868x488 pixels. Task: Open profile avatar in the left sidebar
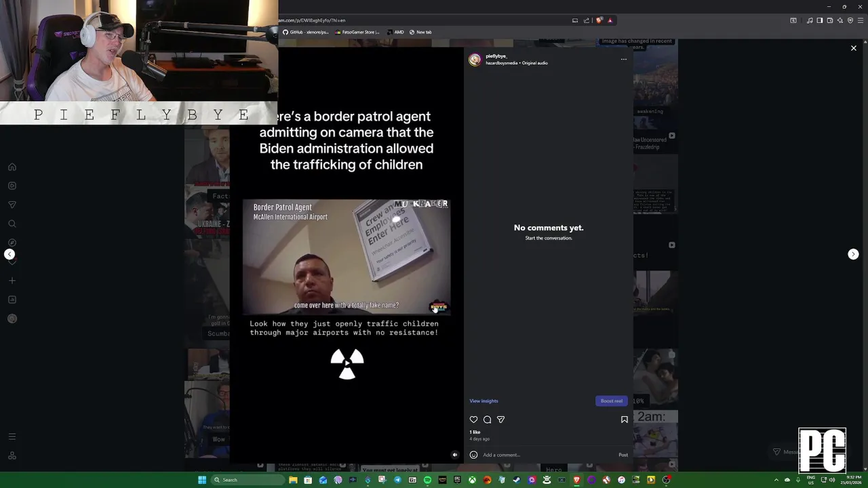12,319
